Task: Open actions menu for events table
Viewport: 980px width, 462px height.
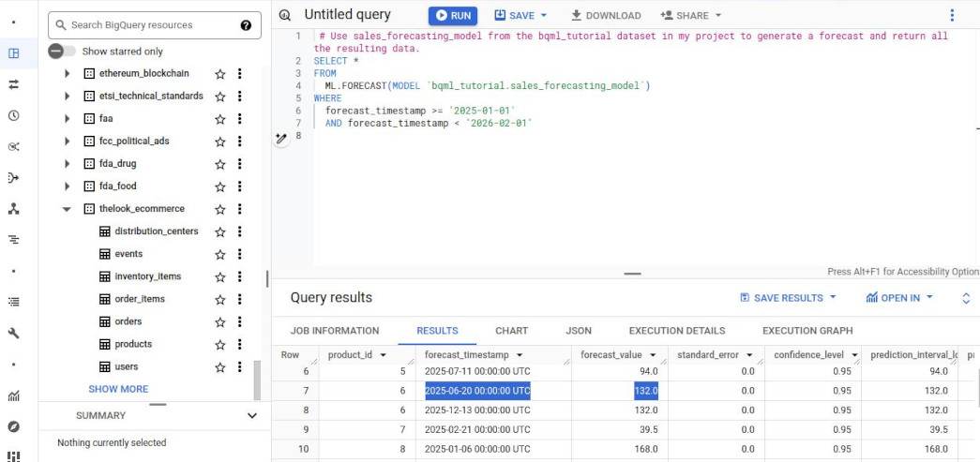Action: click(x=239, y=254)
